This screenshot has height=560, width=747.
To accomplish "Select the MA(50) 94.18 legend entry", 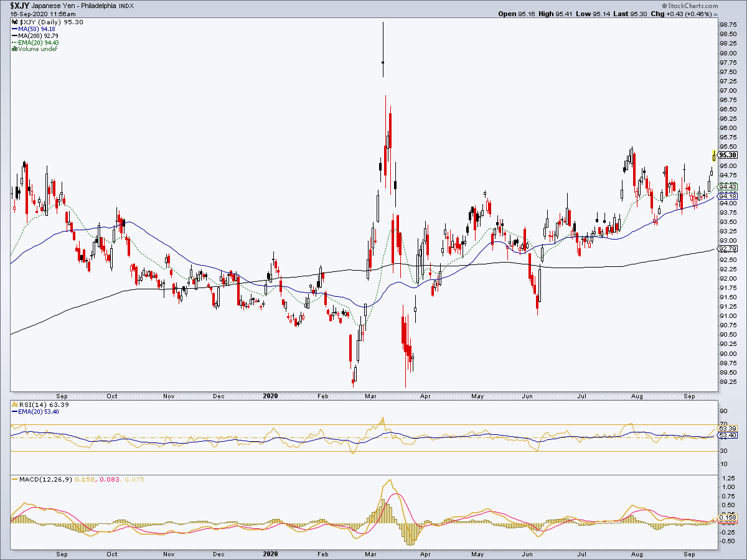I will coord(37,29).
